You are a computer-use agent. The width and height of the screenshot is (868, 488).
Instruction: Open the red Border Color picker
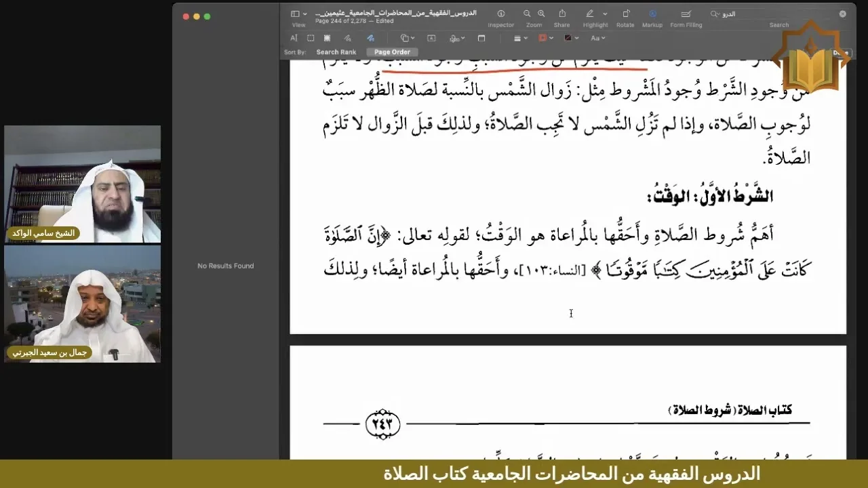pos(546,38)
